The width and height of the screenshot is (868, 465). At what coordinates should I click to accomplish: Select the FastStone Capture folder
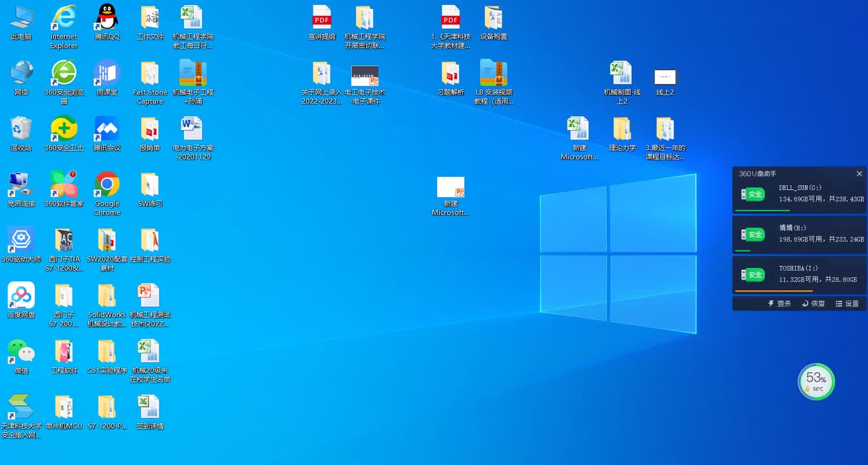[x=150, y=83]
